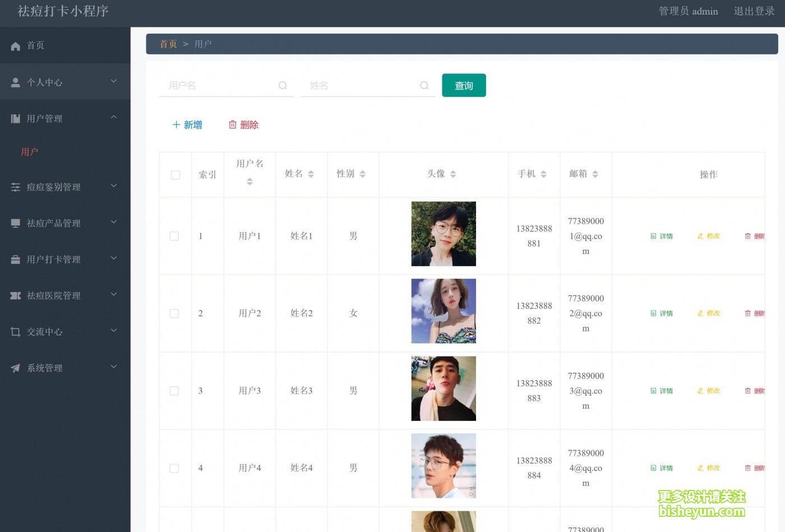Image resolution: width=785 pixels, height=532 pixels.
Task: Sort table by 手机 column arrows
Action: point(543,174)
